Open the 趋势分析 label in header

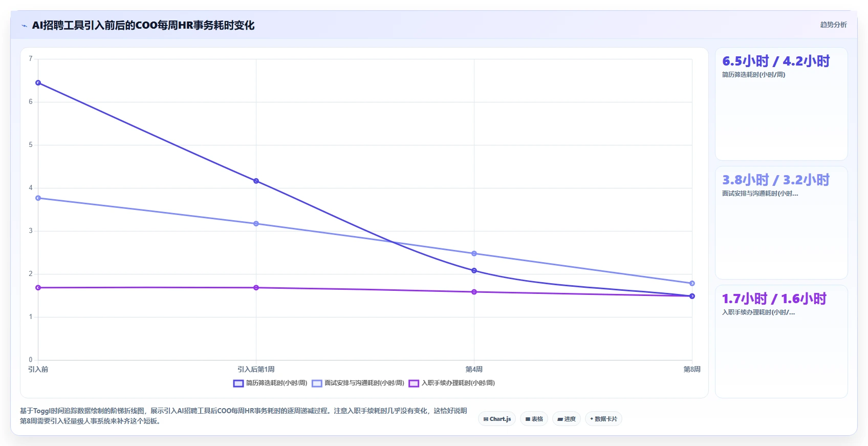pyautogui.click(x=833, y=25)
